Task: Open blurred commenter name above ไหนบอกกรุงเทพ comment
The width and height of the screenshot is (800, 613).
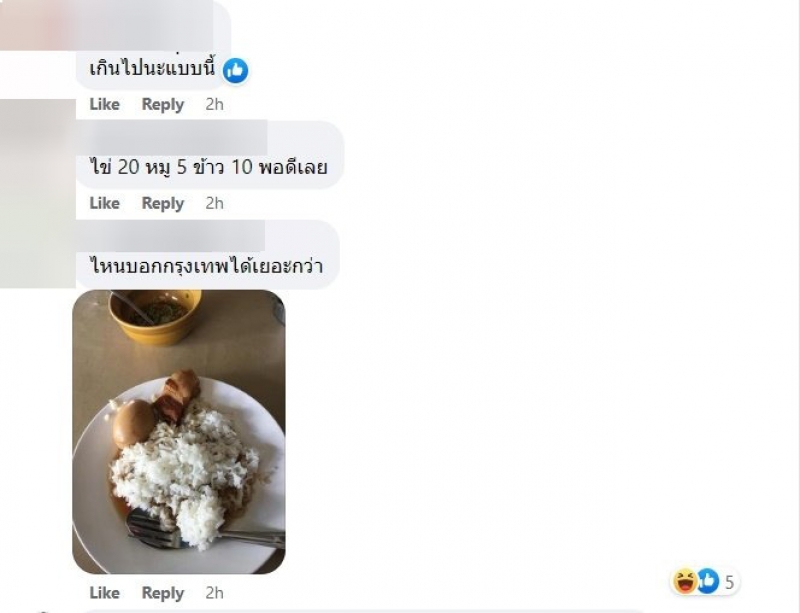Action: tap(171, 236)
